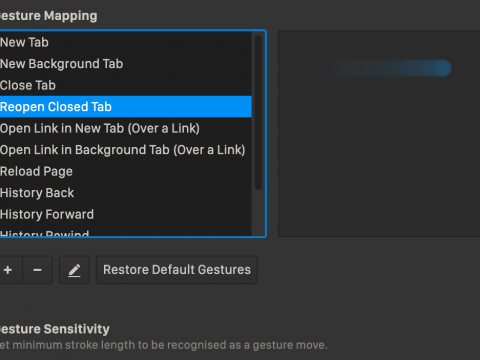Click the Gesture Sensitivity heading

(x=55, y=329)
